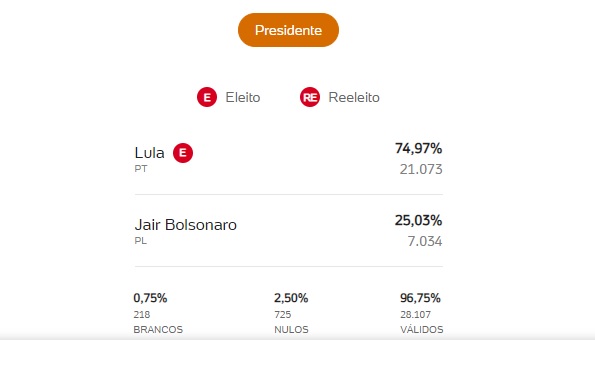Click the orange Presidente button

288,30
